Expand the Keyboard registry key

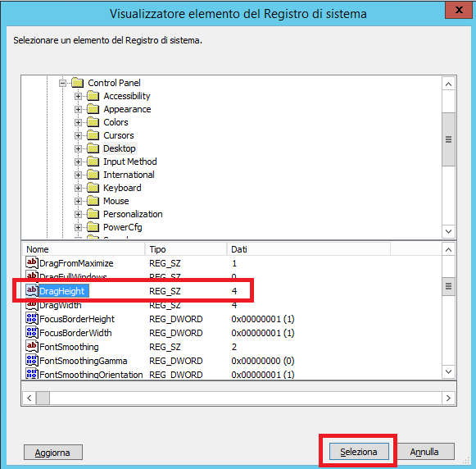tap(78, 188)
